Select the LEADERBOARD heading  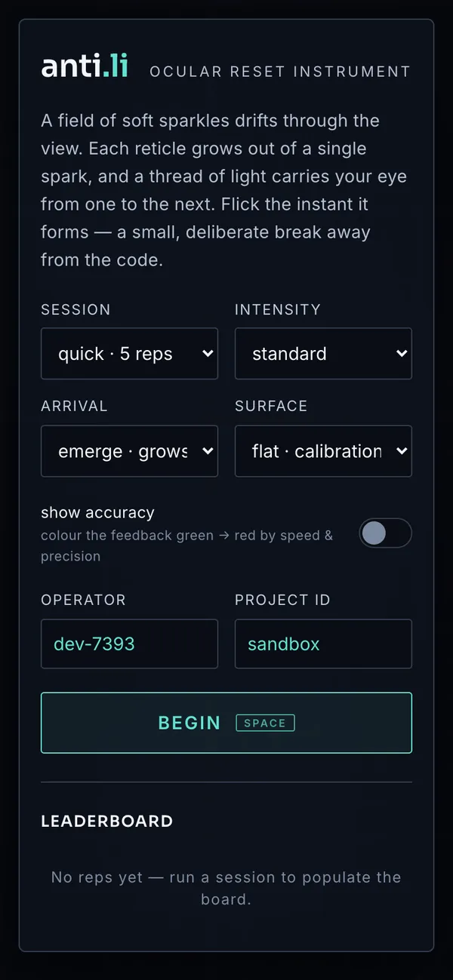[107, 821]
